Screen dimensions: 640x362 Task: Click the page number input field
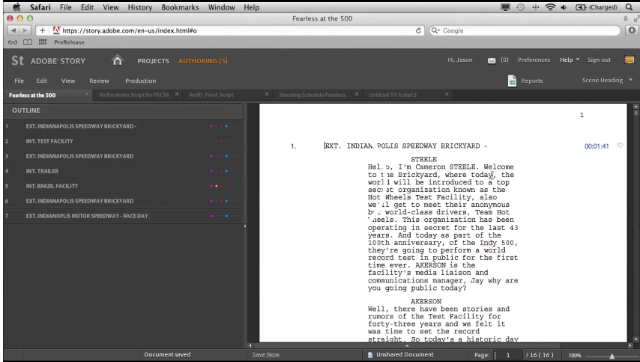(x=507, y=355)
